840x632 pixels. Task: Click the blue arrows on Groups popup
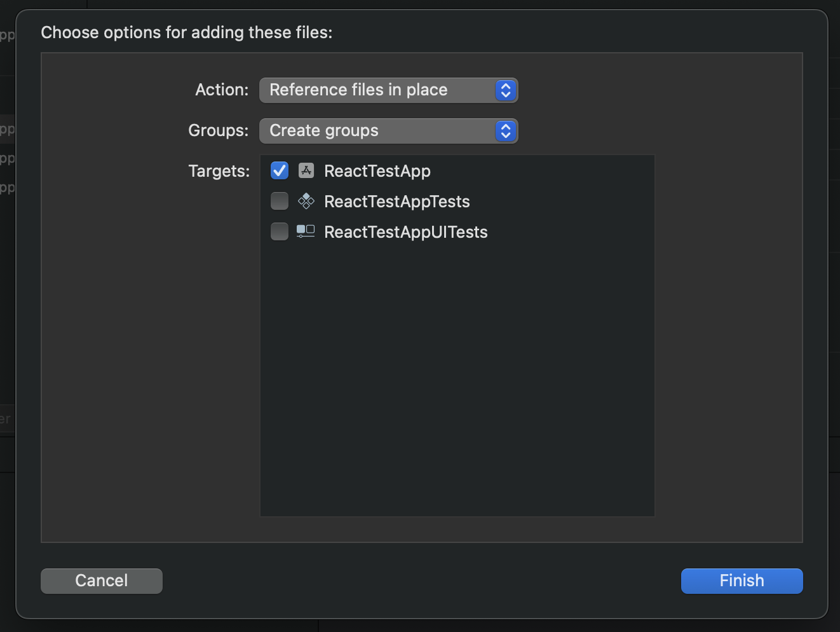pos(506,131)
